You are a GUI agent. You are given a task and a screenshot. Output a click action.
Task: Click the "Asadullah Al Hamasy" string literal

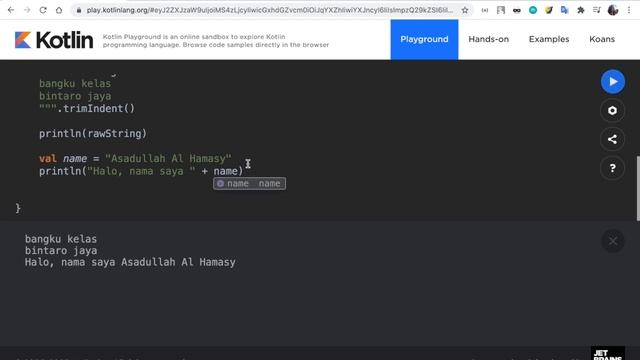(x=168, y=158)
